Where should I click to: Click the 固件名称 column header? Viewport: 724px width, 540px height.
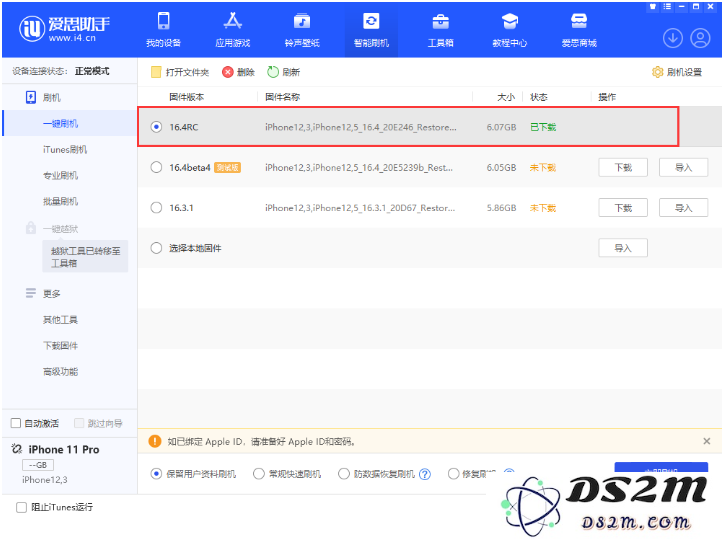283,97
